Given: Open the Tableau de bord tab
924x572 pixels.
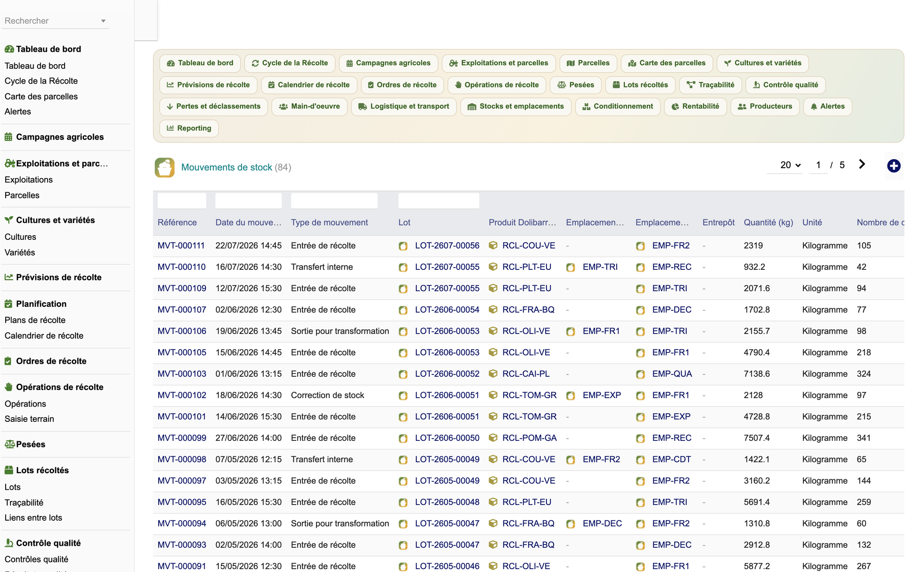Looking at the screenshot, I should (x=200, y=63).
